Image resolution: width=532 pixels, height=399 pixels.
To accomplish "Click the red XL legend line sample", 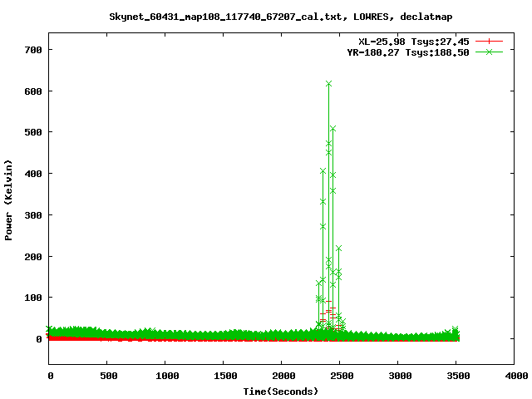I will click(489, 42).
